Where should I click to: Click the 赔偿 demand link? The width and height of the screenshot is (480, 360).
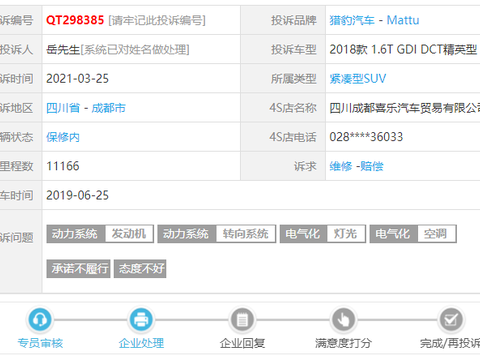(x=372, y=166)
